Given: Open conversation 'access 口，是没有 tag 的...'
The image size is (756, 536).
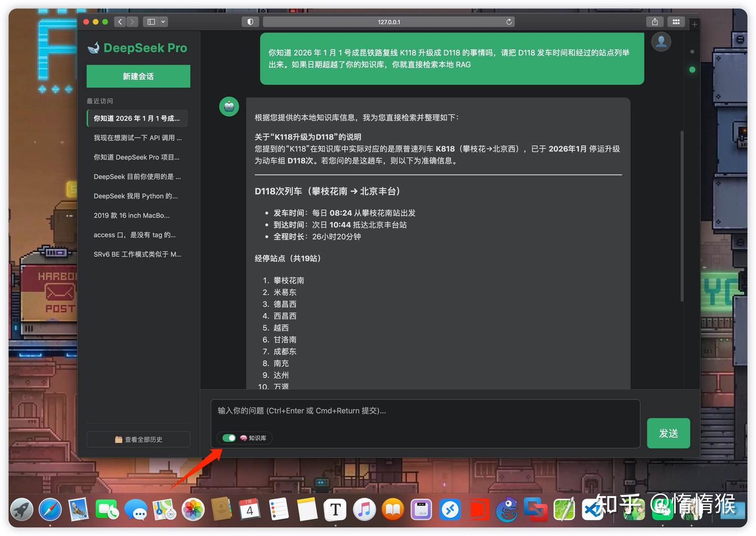Looking at the screenshot, I should click(137, 235).
